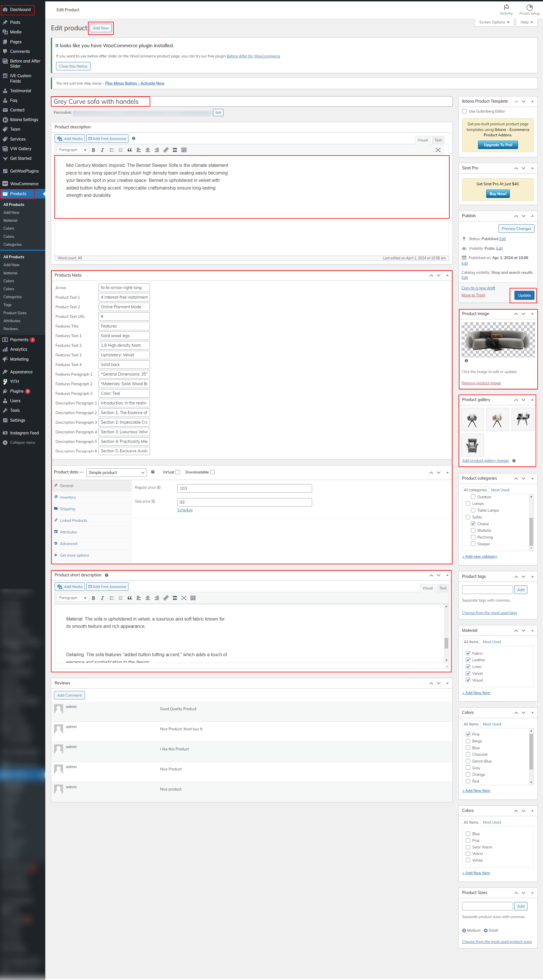This screenshot has width=543, height=980.
Task: Click the bulleted list icon in short description toolbar
Action: pos(111,598)
